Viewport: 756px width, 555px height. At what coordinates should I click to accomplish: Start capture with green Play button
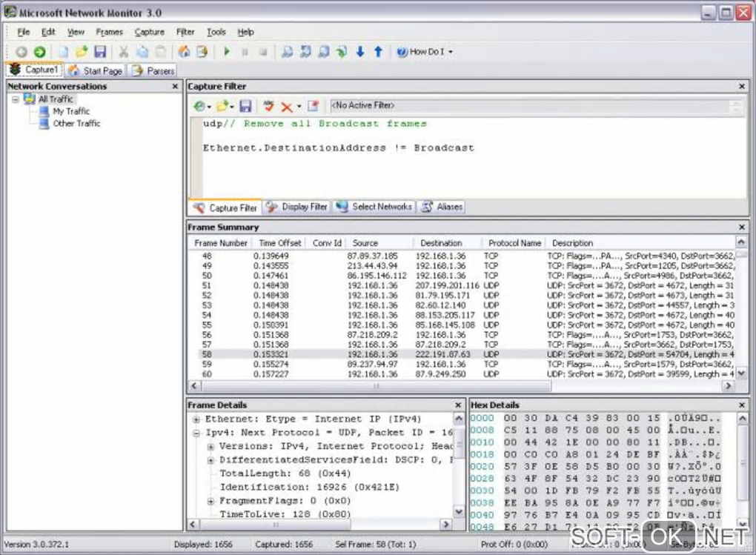227,52
